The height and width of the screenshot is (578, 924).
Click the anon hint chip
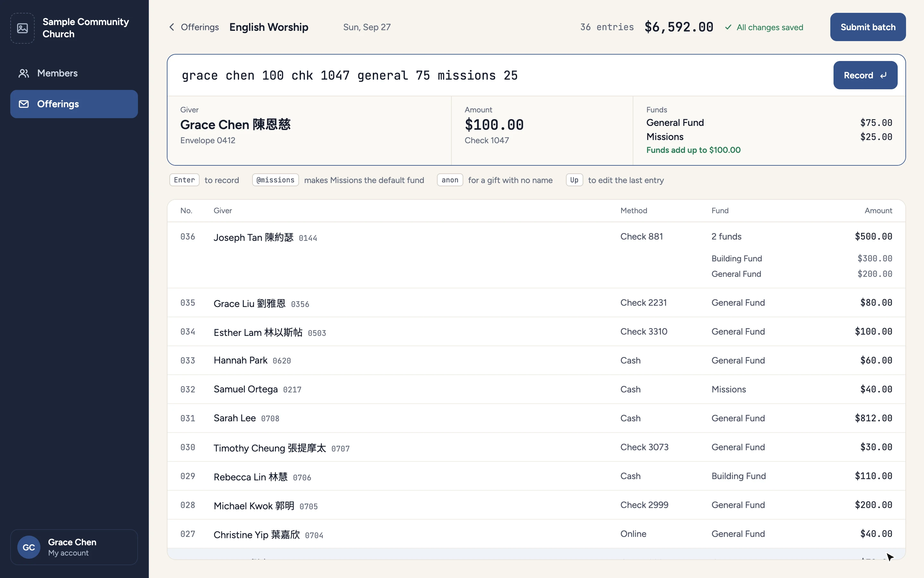(x=450, y=180)
